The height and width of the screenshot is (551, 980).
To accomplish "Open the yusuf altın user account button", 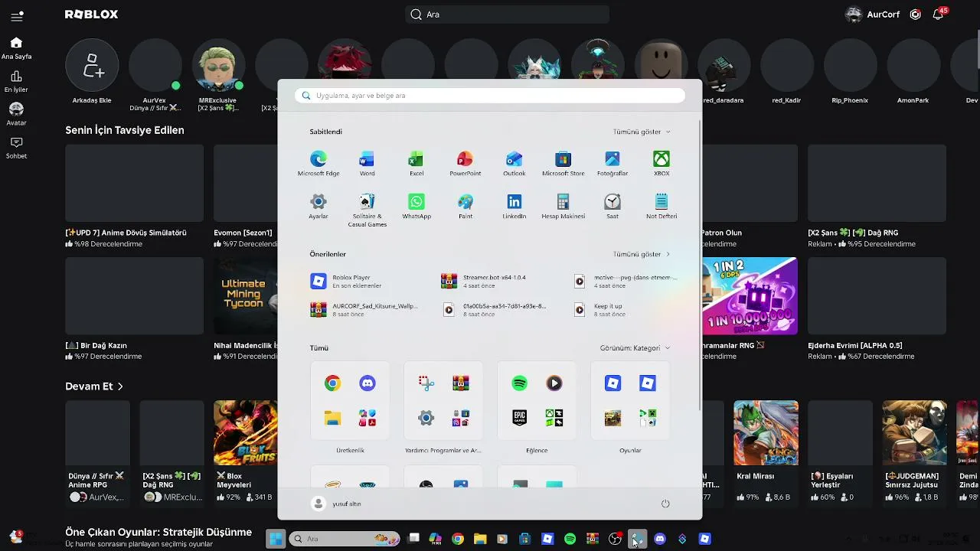I will tap(336, 504).
